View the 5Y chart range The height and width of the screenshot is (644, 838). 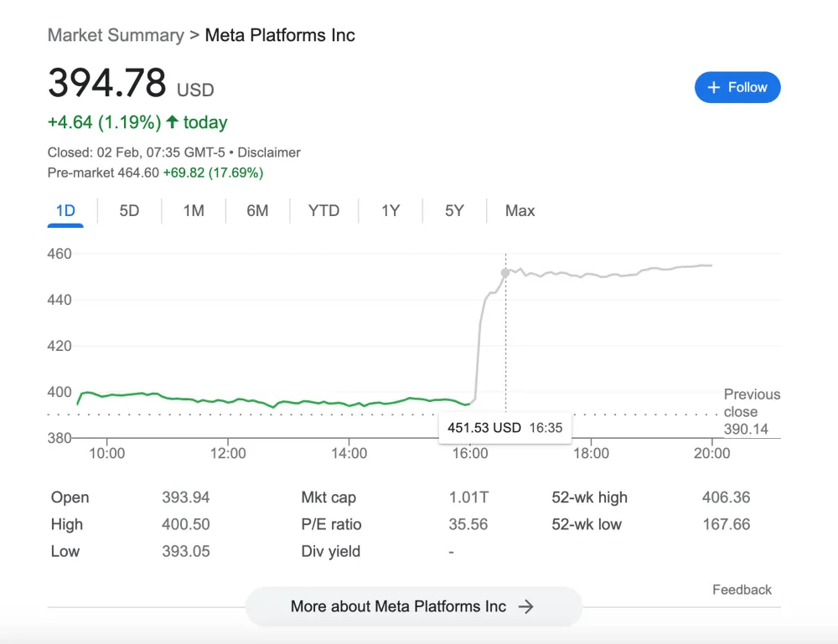454,211
